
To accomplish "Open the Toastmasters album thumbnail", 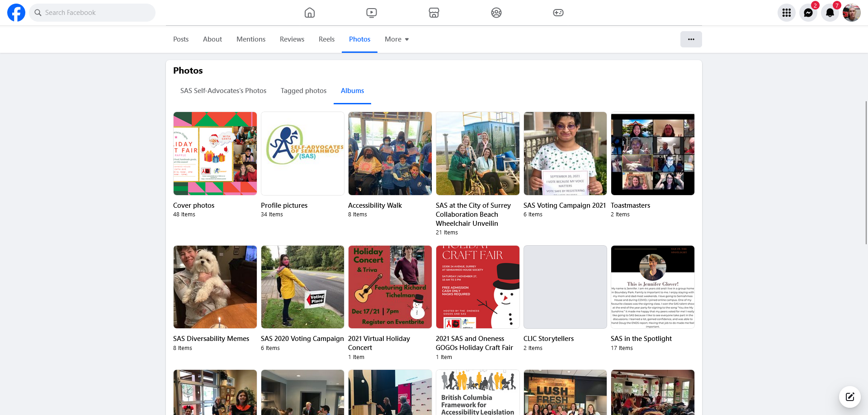I will 653,154.
